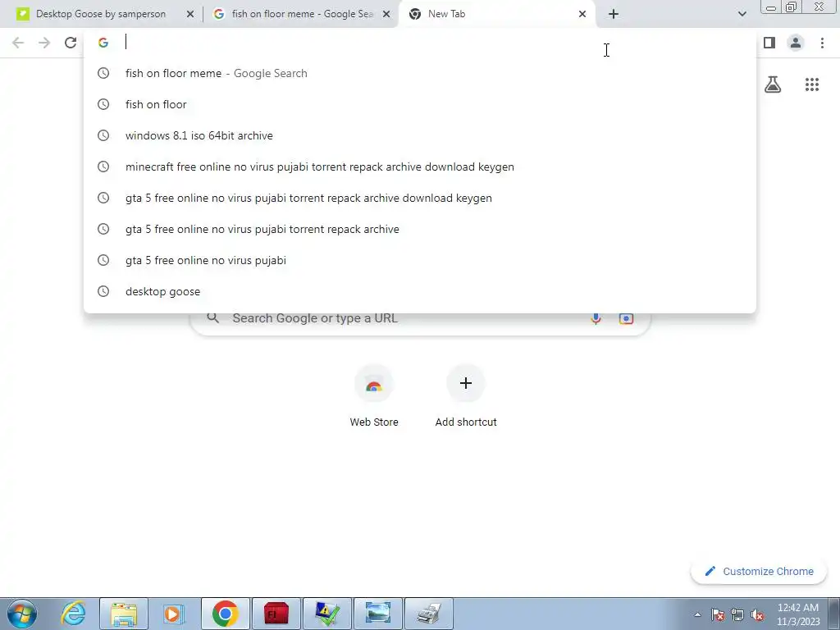The width and height of the screenshot is (840, 630).
Task: Click the clock icon beside 'desktop goose'
Action: point(103,291)
